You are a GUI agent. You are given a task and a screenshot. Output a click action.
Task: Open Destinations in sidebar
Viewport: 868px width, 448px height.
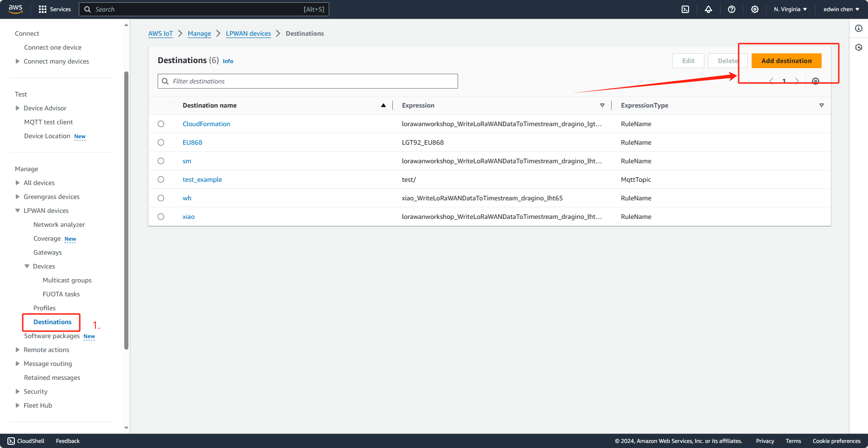coord(52,322)
